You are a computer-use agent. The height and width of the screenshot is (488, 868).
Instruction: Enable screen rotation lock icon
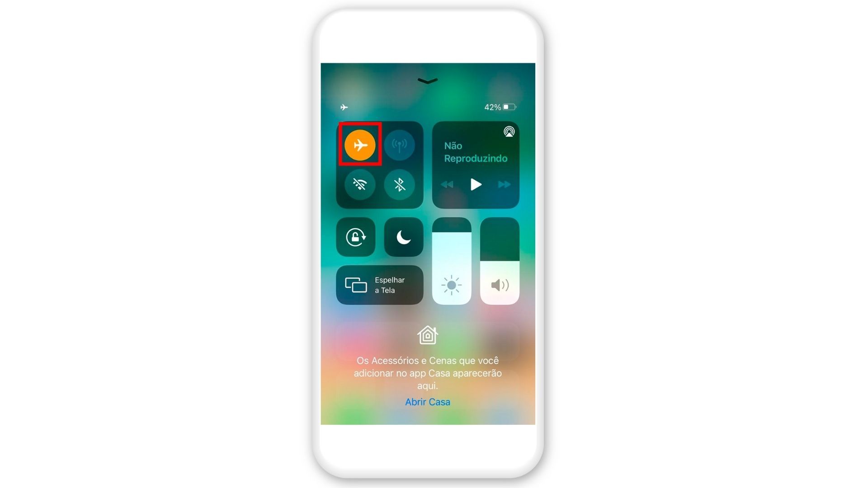click(x=356, y=237)
